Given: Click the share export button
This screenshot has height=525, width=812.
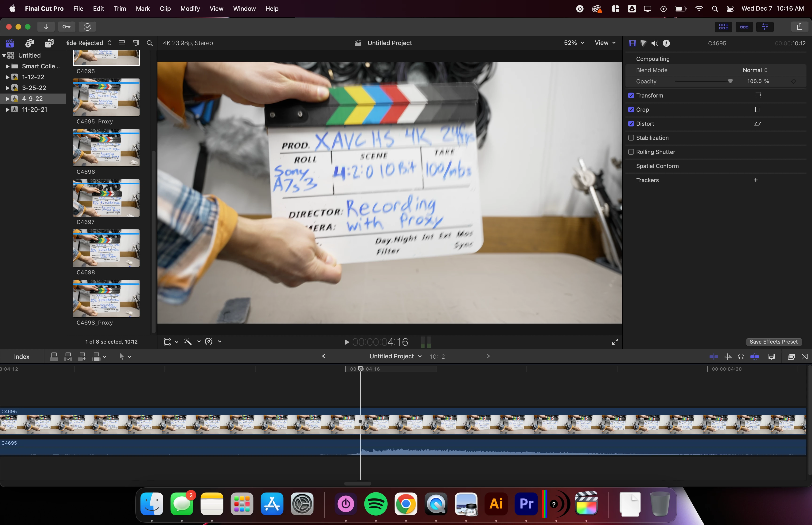Looking at the screenshot, I should coord(799,27).
